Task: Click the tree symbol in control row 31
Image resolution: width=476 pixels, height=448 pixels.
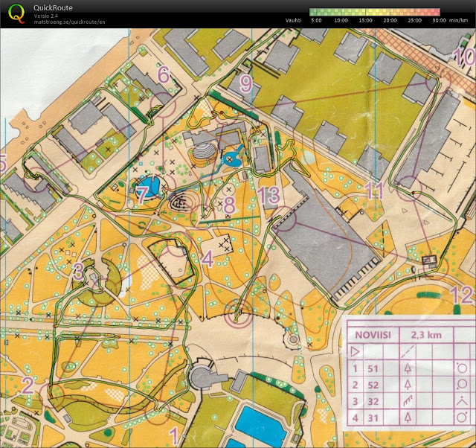Action: (408, 417)
